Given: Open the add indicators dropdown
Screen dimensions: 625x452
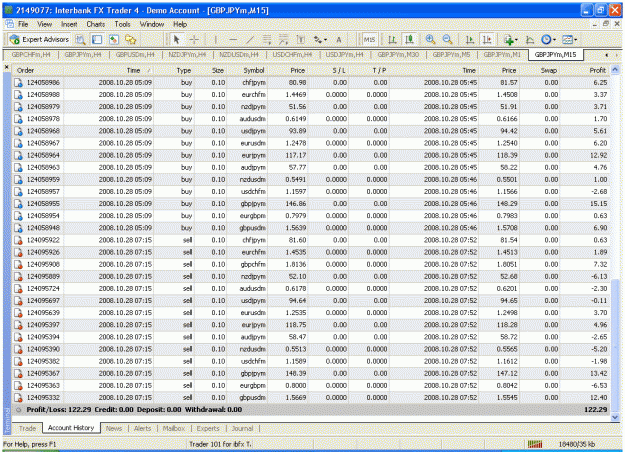Looking at the screenshot, I should coord(511,39).
